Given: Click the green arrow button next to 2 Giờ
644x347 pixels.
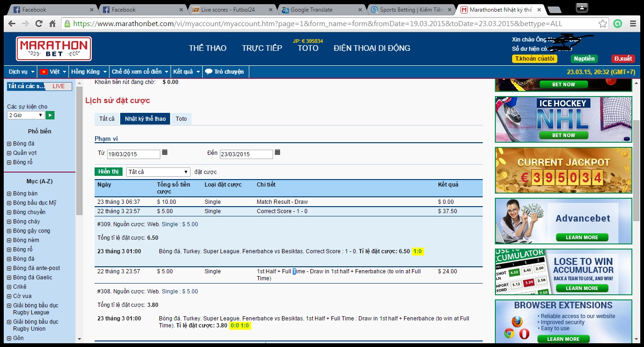Looking at the screenshot, I should pos(50,115).
